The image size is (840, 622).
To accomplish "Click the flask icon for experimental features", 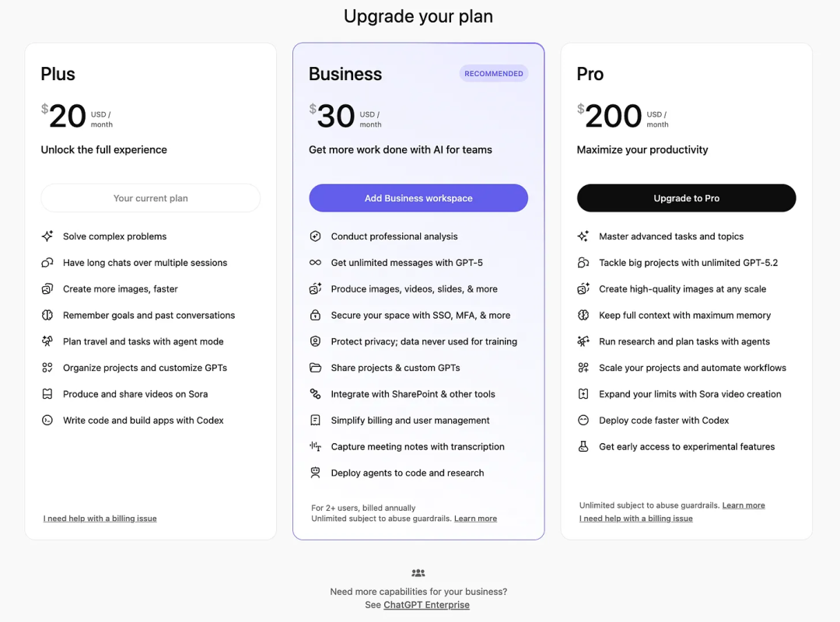I will coord(583,447).
